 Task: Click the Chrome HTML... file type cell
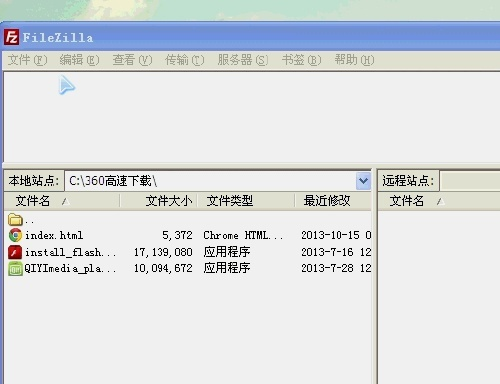(x=243, y=236)
